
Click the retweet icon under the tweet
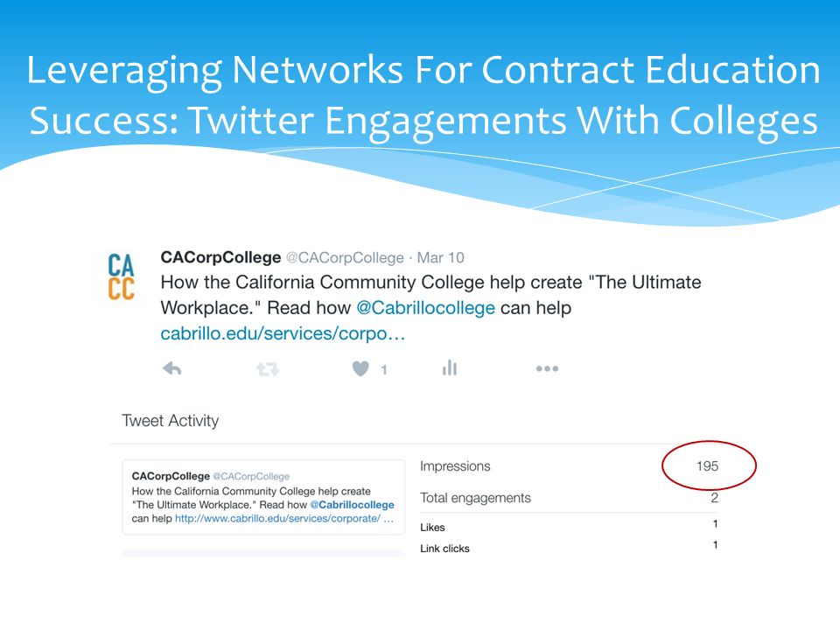click(268, 368)
